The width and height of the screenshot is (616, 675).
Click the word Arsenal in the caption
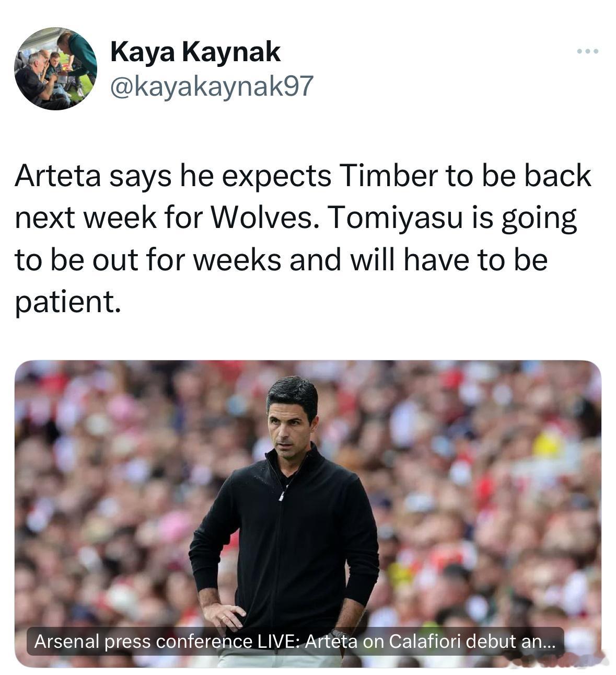click(x=67, y=641)
